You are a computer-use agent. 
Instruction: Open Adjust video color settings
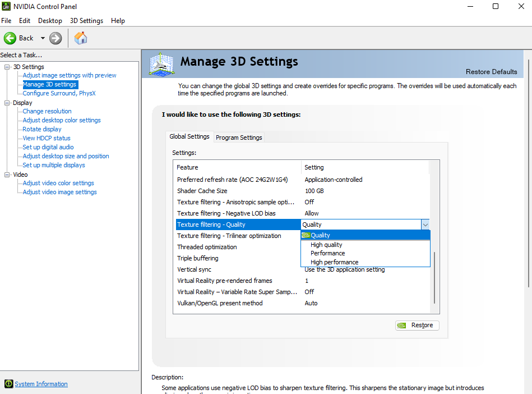[58, 183]
